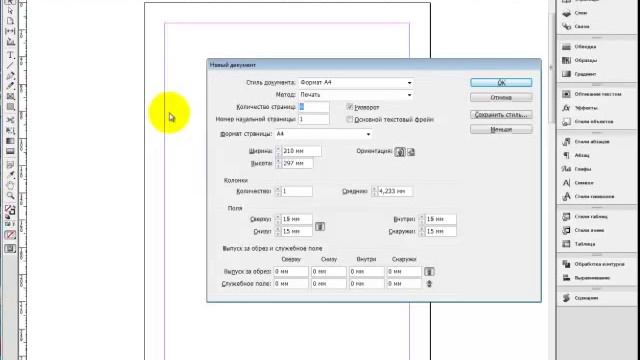This screenshot has height=360, width=640.
Task: Select the Scissors tool
Action: pos(10,120)
